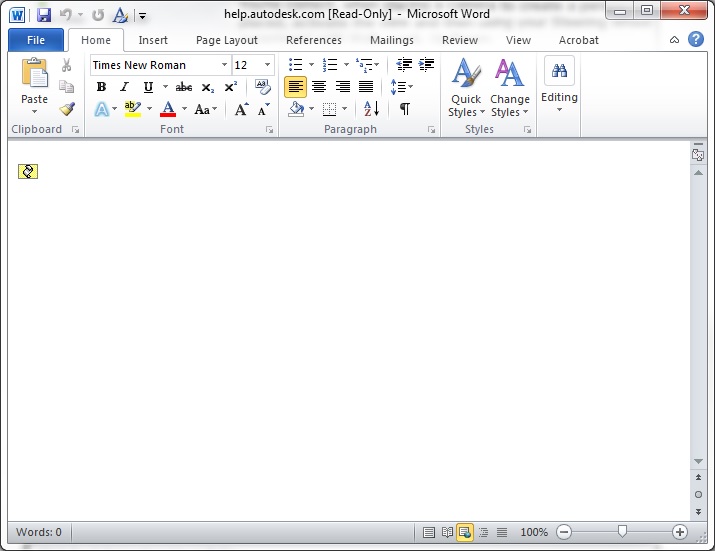Toggle Superscript formatting

tap(231, 87)
